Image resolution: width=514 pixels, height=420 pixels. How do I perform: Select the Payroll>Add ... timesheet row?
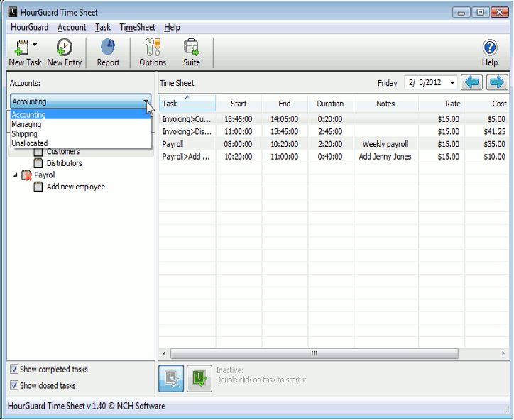click(334, 156)
